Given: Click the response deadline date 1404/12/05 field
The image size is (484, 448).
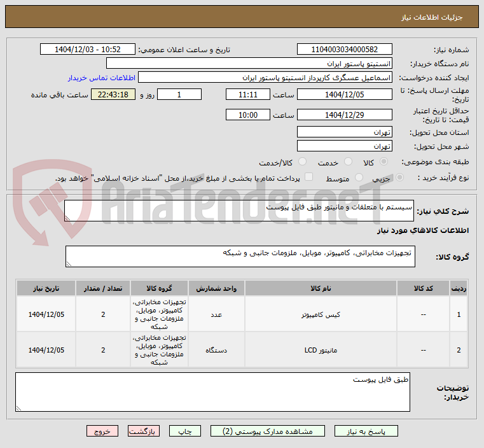Looking at the screenshot, I should [x=345, y=94].
